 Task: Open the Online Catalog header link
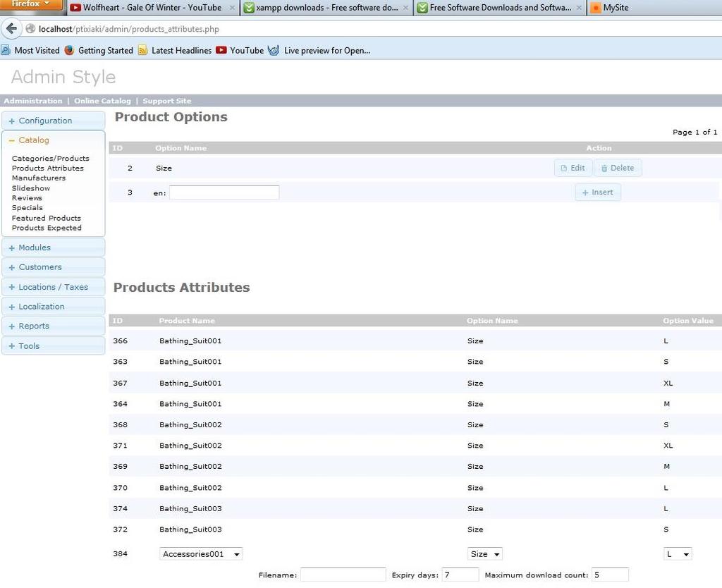(102, 101)
